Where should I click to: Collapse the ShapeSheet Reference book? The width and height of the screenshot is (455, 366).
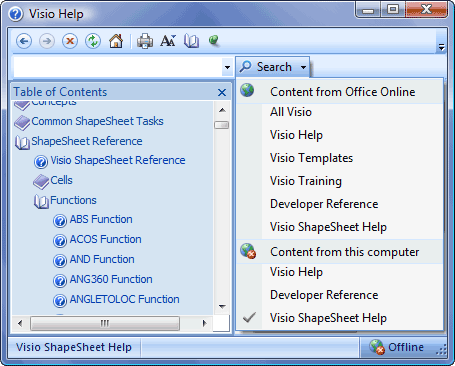pos(87,141)
